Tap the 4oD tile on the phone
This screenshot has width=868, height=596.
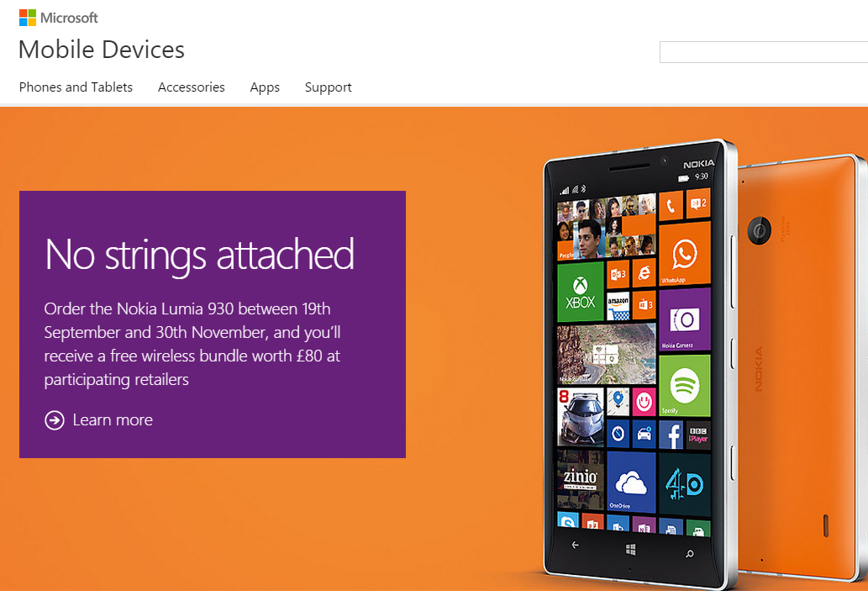coord(685,485)
